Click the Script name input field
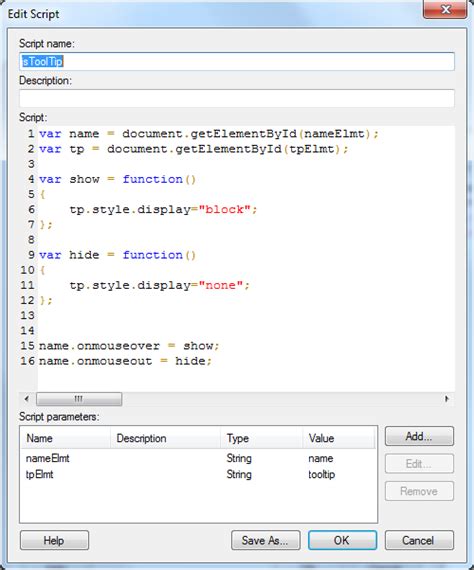Image resolution: width=474 pixels, height=570 pixels. point(237,61)
